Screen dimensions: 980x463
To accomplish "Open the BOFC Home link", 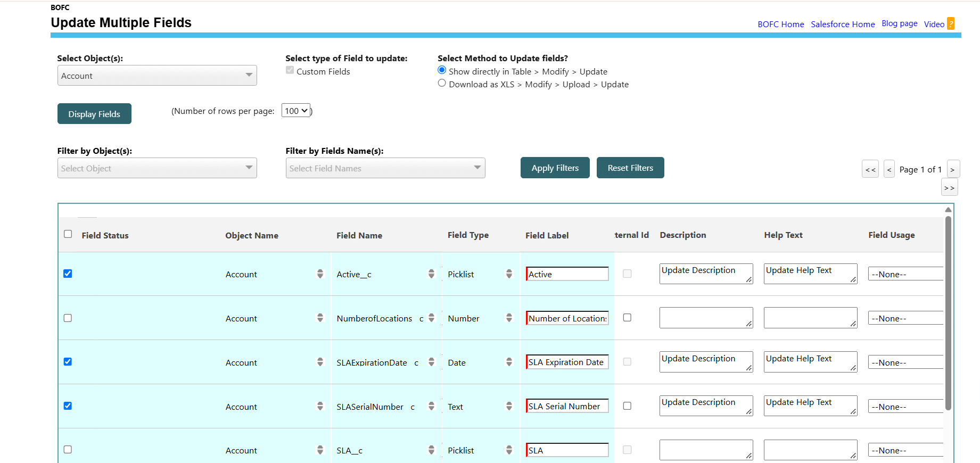I will click(781, 24).
